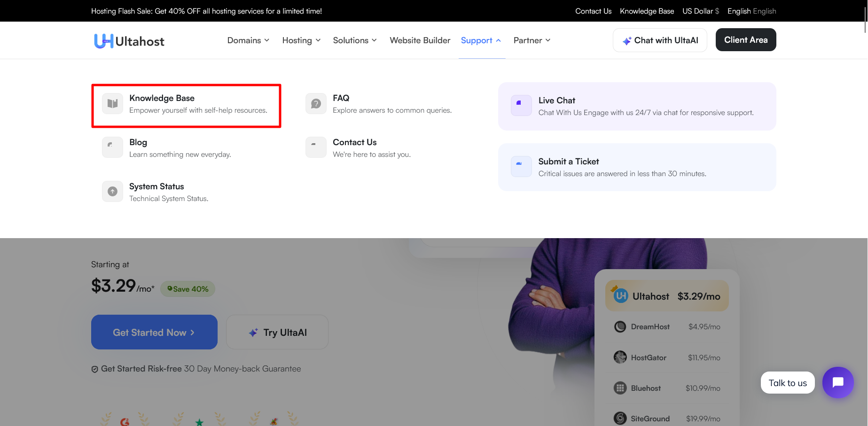868x426 pixels.
Task: Click the $3.29/mo starting price text
Action: point(123,286)
